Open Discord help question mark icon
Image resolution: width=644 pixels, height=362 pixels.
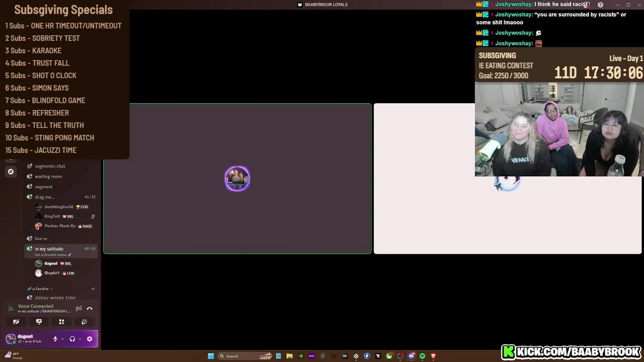[x=600, y=5]
